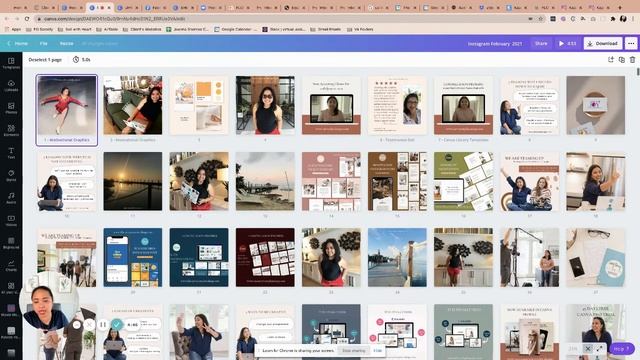Open a new browser tab with plus
This screenshot has width=640, height=360.
coord(620,7)
